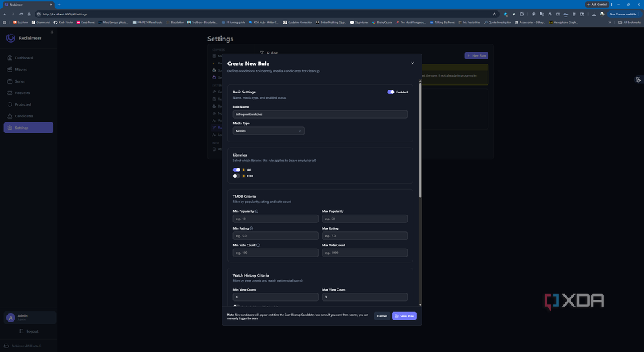Click the Min Rating field
The height and width of the screenshot is (352, 644).
(276, 235)
